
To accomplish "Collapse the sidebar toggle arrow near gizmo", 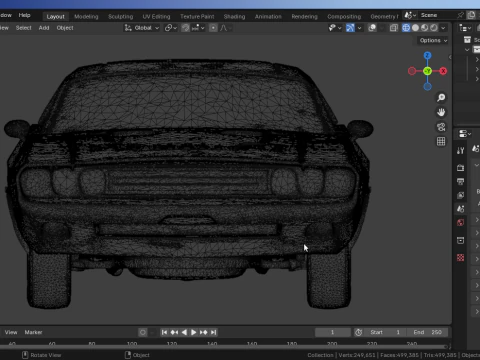I will pos(450,57).
